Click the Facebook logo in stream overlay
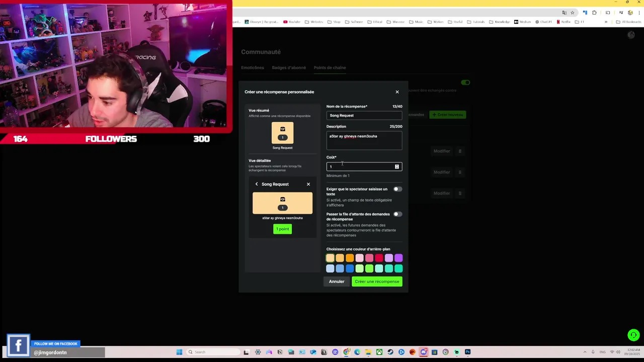The height and width of the screenshot is (362, 644). pyautogui.click(x=19, y=345)
